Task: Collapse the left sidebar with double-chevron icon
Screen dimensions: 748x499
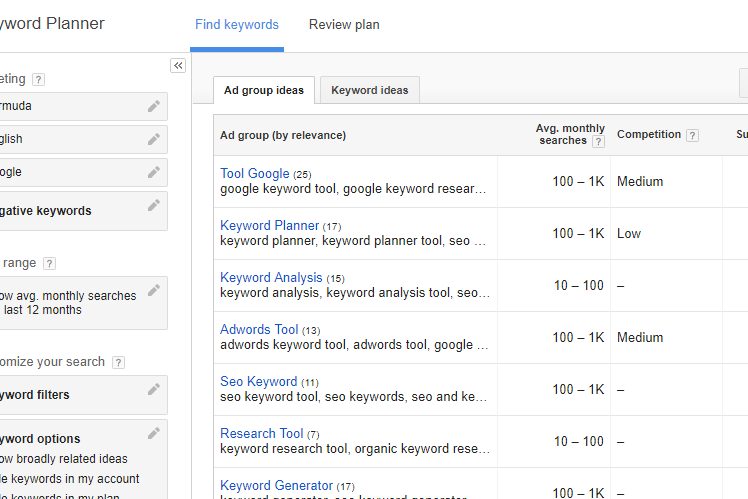Action: (178, 65)
